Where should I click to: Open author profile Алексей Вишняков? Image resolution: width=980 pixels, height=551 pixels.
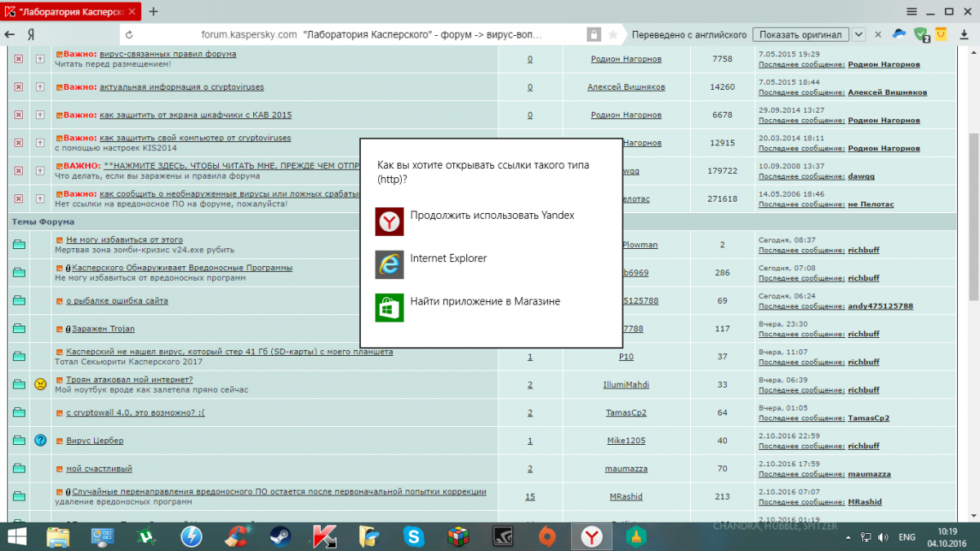[626, 87]
